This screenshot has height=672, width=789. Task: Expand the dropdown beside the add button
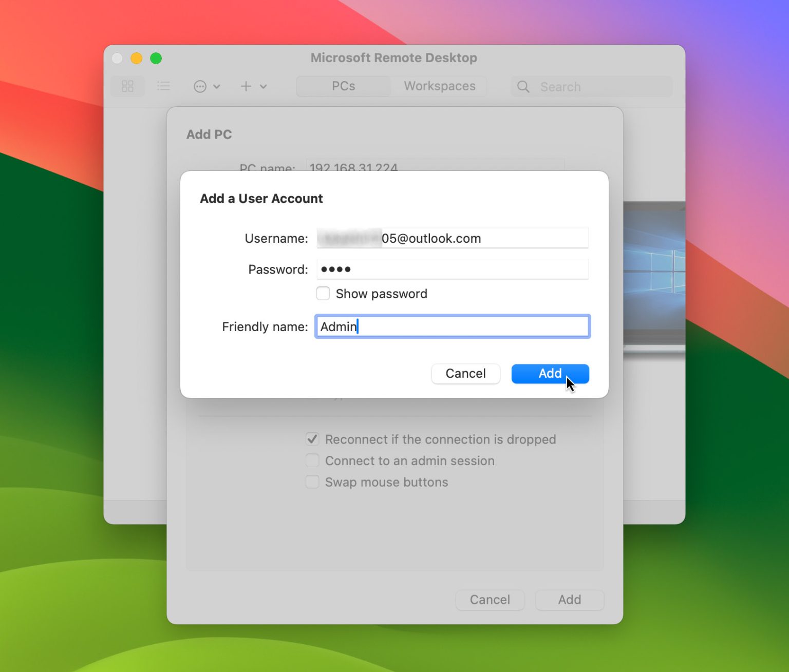coord(263,86)
